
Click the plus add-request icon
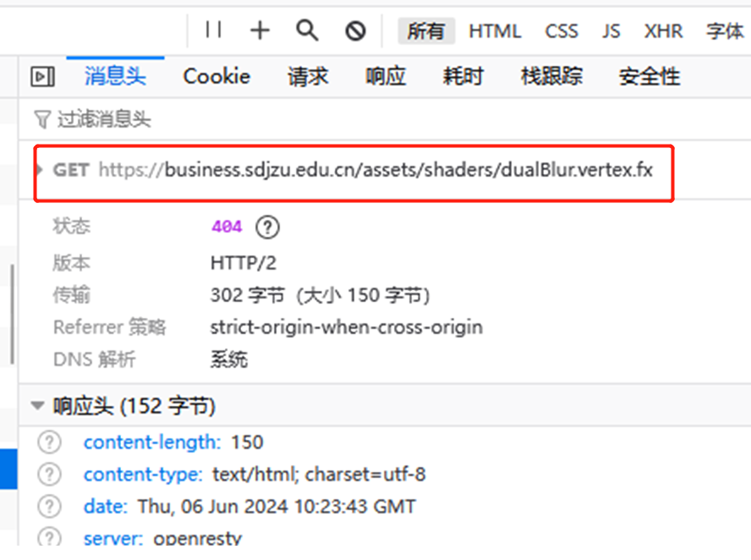(260, 30)
